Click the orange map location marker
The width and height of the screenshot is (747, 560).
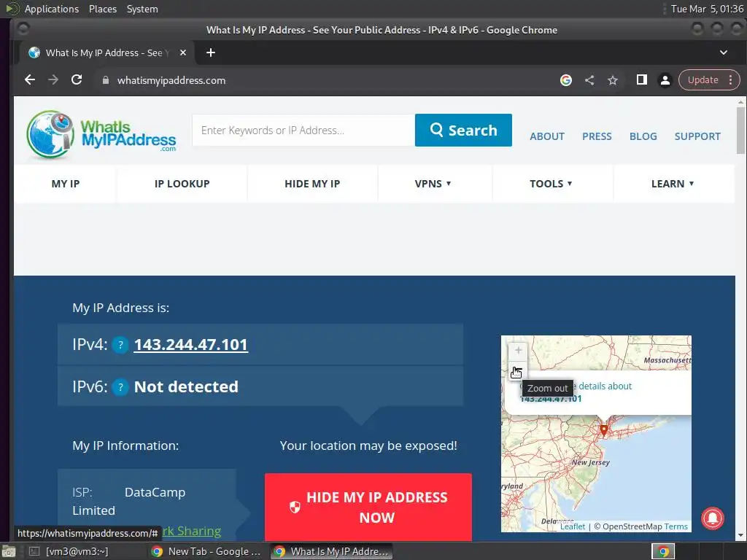pyautogui.click(x=603, y=430)
